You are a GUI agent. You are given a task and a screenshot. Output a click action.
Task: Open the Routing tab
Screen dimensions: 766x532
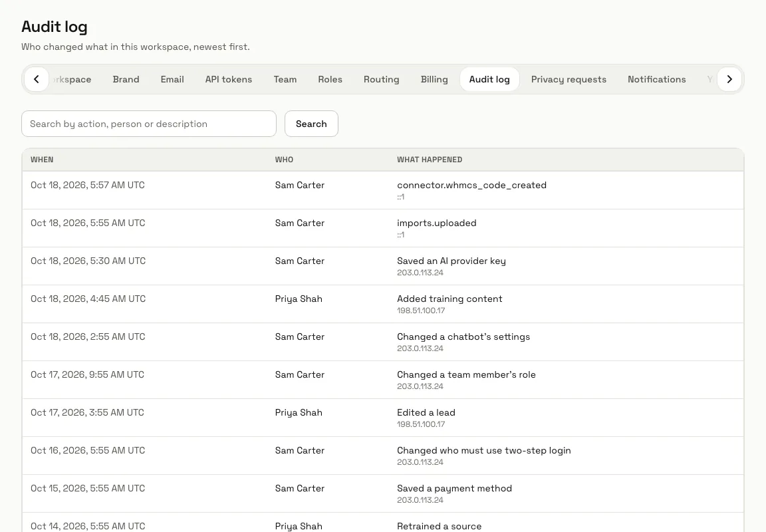tap(381, 79)
